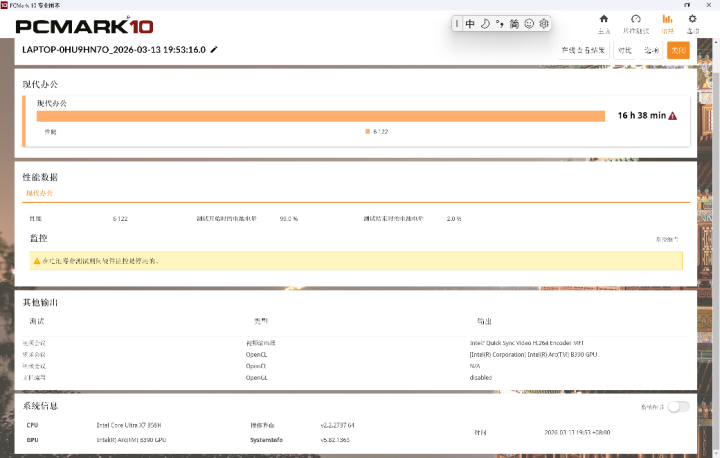Toggle the system info detail switch
Screen dimensions: 720x458
(679, 407)
